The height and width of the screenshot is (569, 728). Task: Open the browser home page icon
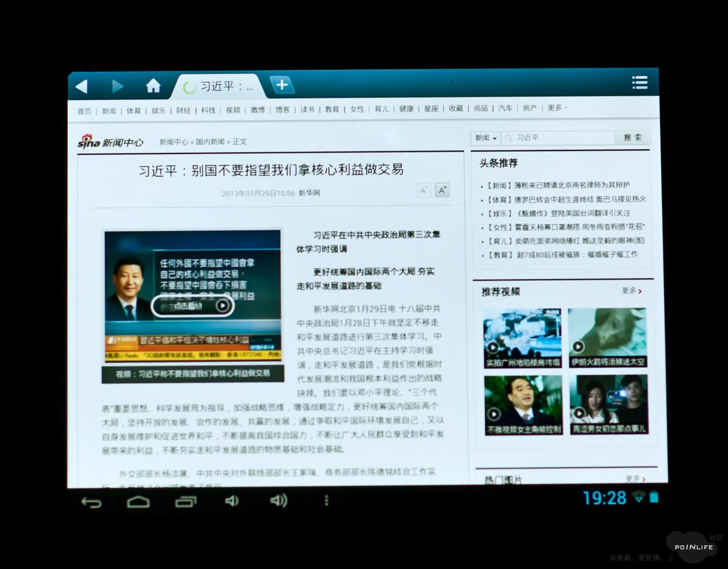pos(153,86)
